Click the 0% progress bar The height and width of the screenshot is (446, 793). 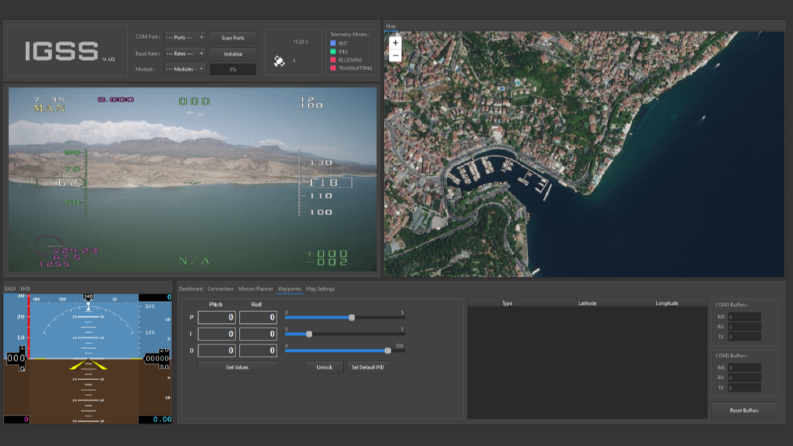pyautogui.click(x=233, y=70)
